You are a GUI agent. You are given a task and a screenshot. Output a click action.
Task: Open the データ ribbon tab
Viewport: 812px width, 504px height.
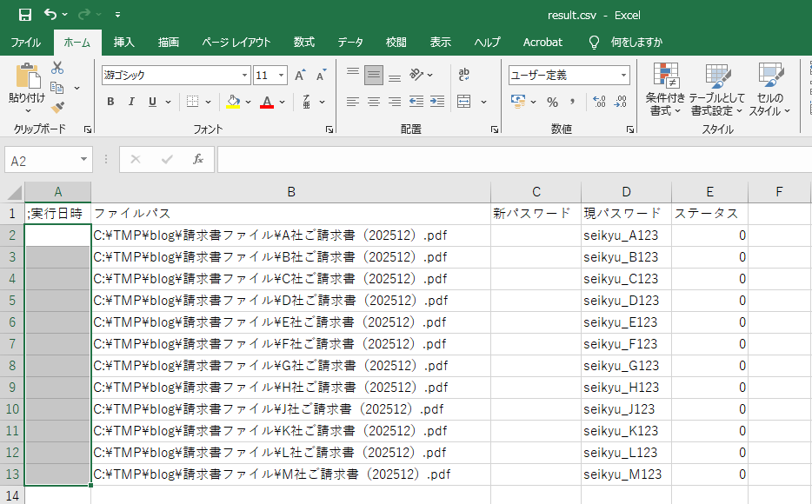click(350, 42)
